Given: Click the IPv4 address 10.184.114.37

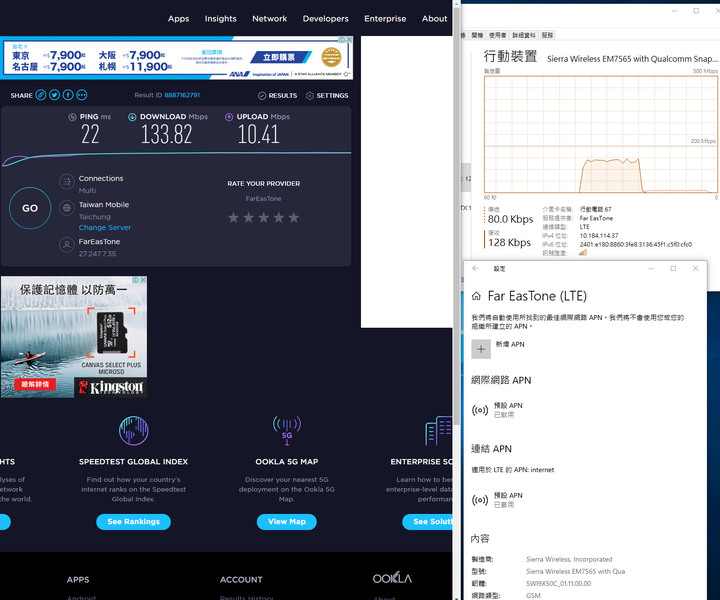Looking at the screenshot, I should (x=599, y=236).
